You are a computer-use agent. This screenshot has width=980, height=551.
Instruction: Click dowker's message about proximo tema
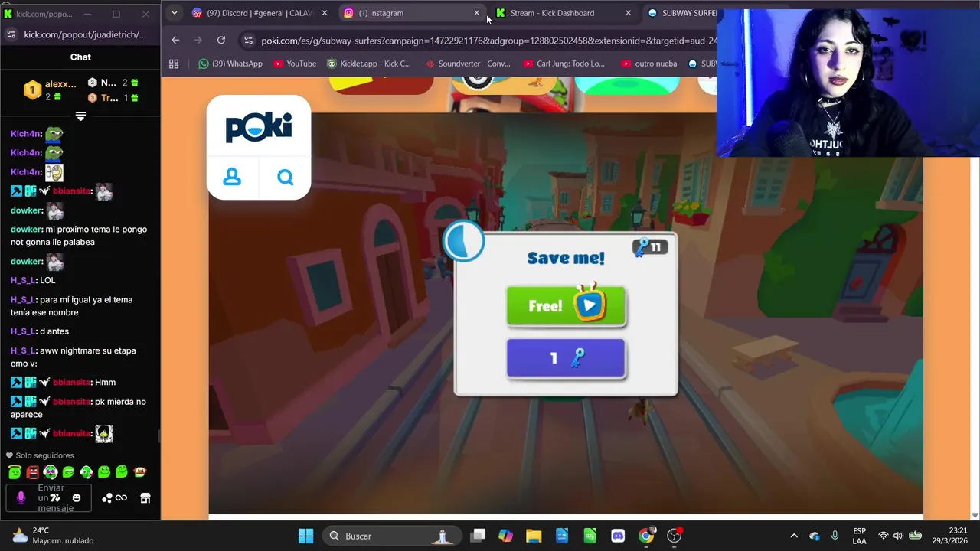click(79, 236)
